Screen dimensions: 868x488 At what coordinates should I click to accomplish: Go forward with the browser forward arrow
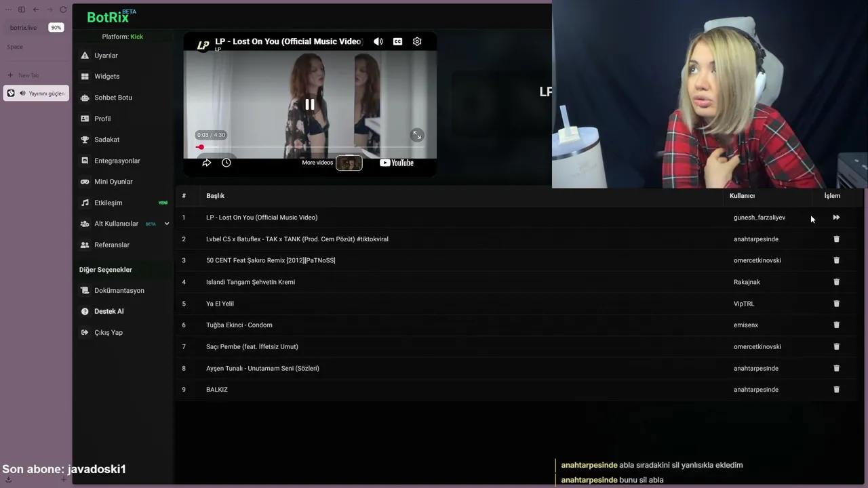(x=50, y=9)
